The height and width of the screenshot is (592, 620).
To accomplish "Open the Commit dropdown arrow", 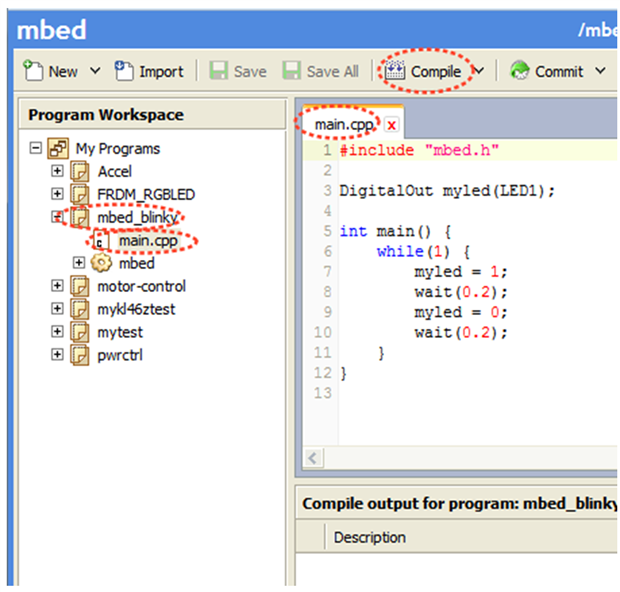I will (x=600, y=71).
